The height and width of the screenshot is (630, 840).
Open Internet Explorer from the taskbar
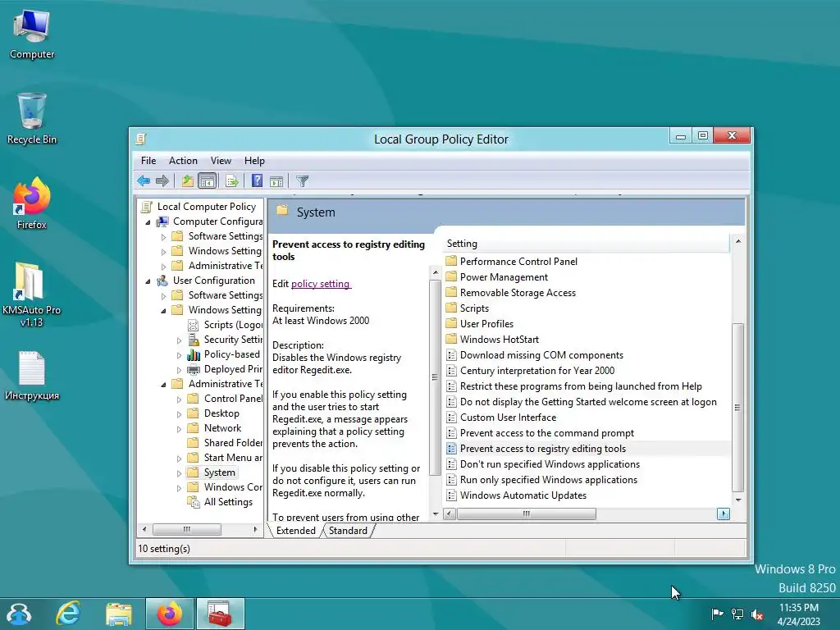(69, 614)
